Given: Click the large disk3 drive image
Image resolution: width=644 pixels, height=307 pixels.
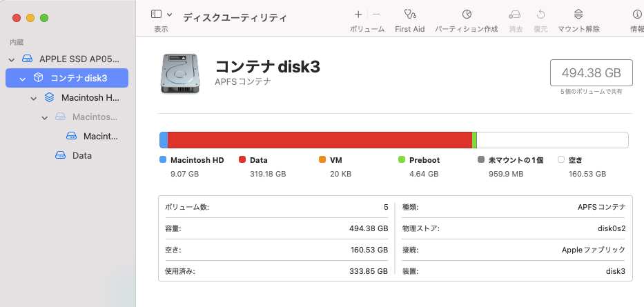Looking at the screenshot, I should click(x=182, y=73).
